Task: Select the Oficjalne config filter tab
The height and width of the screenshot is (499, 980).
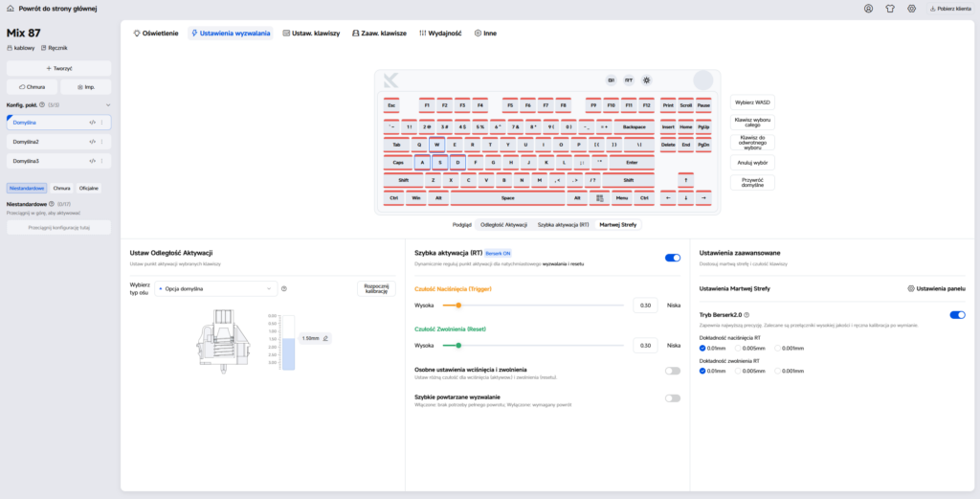Action: click(89, 188)
